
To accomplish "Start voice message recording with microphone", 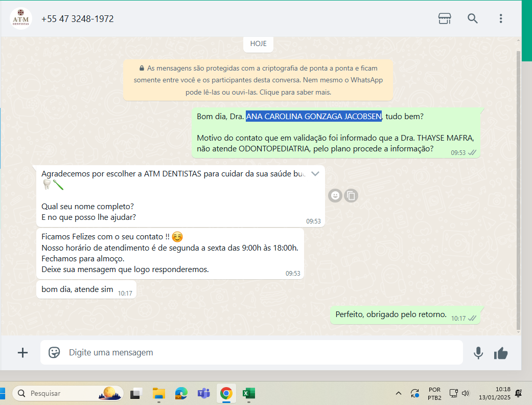I will click(478, 353).
